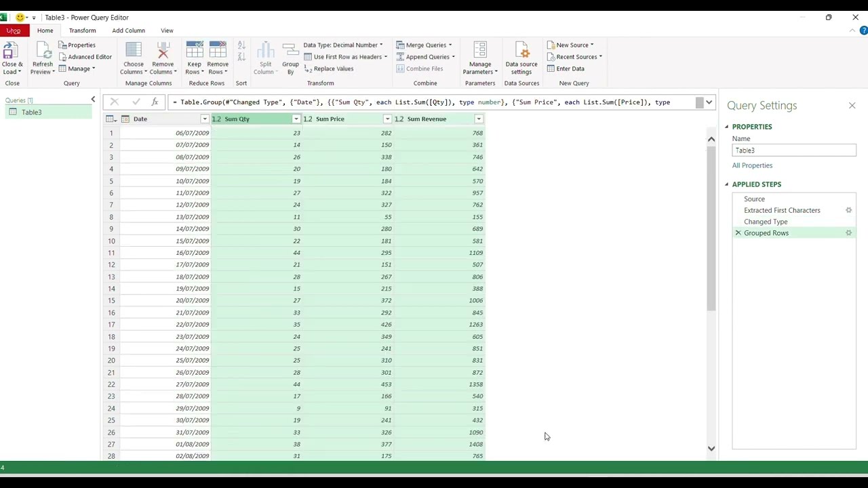Click the Sum Qty 1.2 data type icon
This screenshot has height=488, width=868.
(216, 119)
